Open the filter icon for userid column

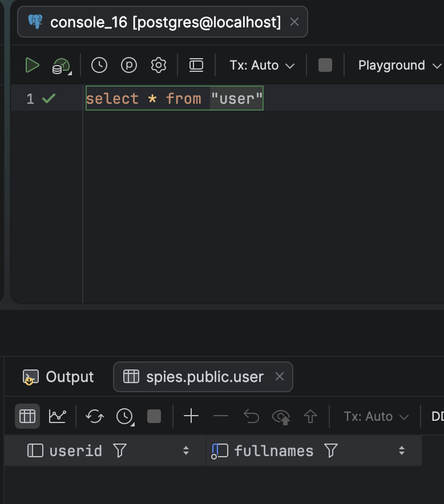click(x=120, y=450)
